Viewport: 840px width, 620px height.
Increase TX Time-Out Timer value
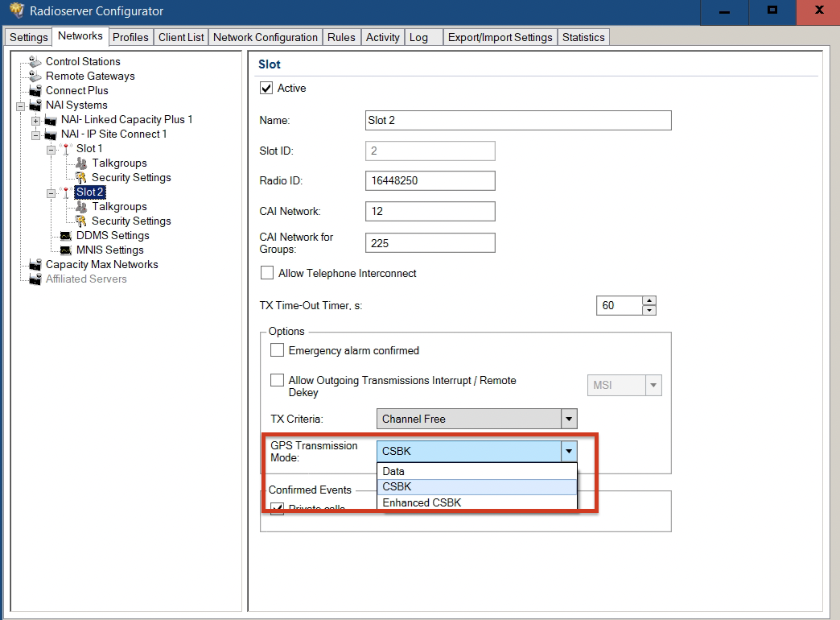[x=649, y=301]
